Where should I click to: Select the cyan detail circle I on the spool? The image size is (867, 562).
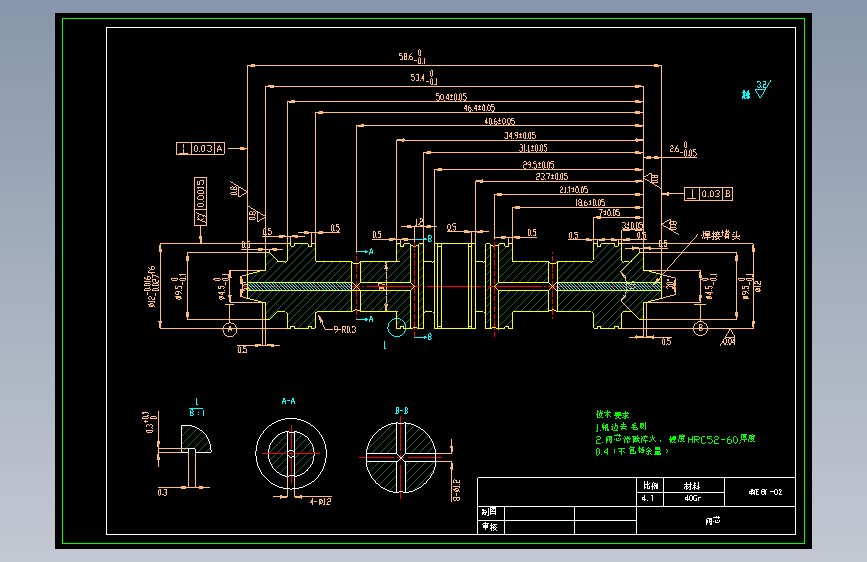[396, 327]
